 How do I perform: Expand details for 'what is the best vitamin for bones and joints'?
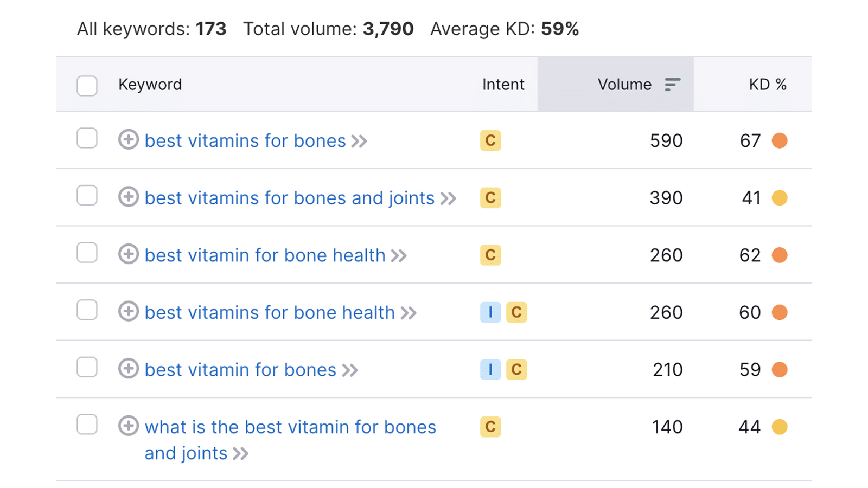(x=128, y=426)
